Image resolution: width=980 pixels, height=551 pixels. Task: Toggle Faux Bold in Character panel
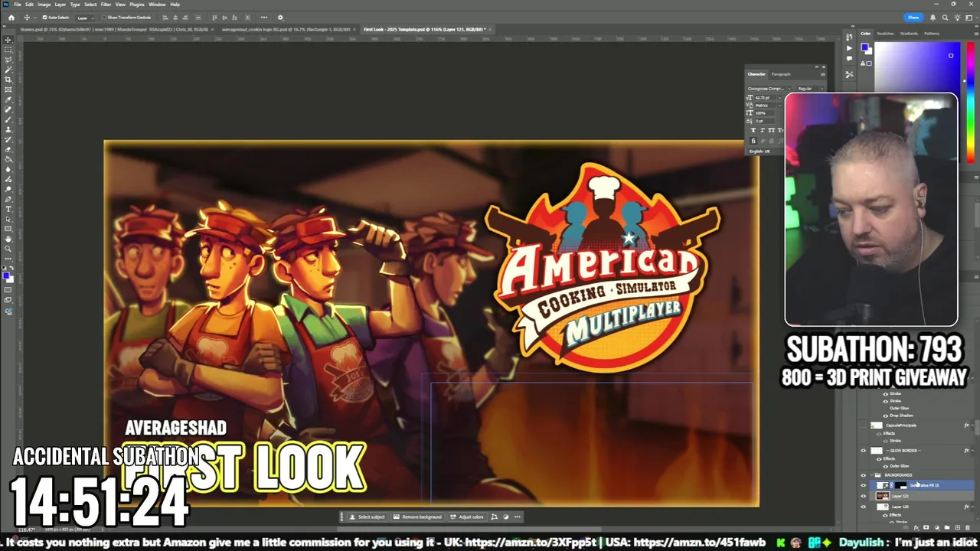[x=753, y=130]
